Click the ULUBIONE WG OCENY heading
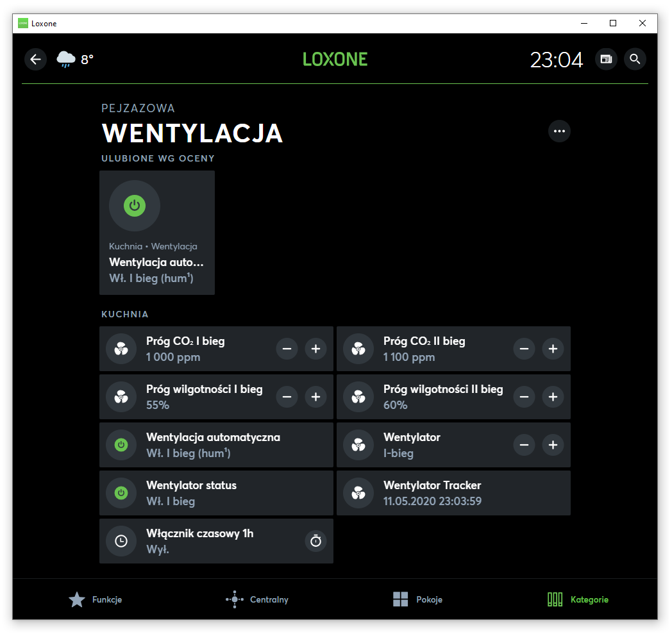 [x=158, y=158]
